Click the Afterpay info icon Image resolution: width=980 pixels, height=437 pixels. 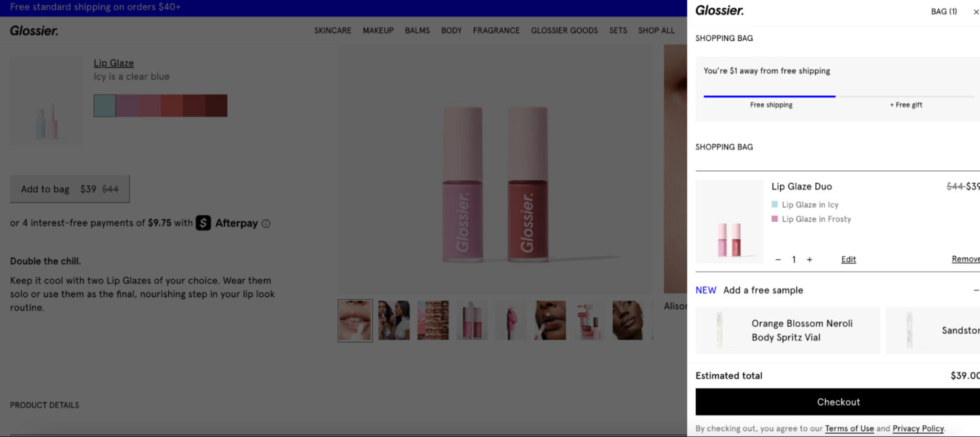[266, 223]
